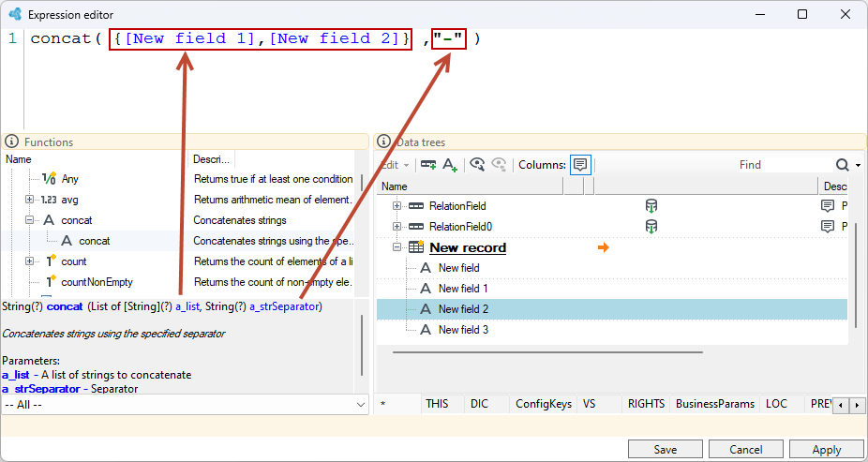Click the Save button
868x462 pixels.
666,450
